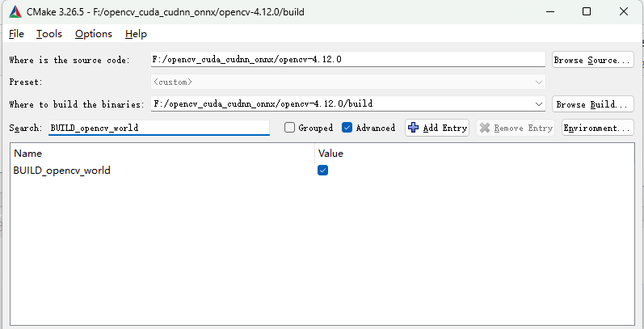Click the CMake logo icon in title bar

point(15,12)
